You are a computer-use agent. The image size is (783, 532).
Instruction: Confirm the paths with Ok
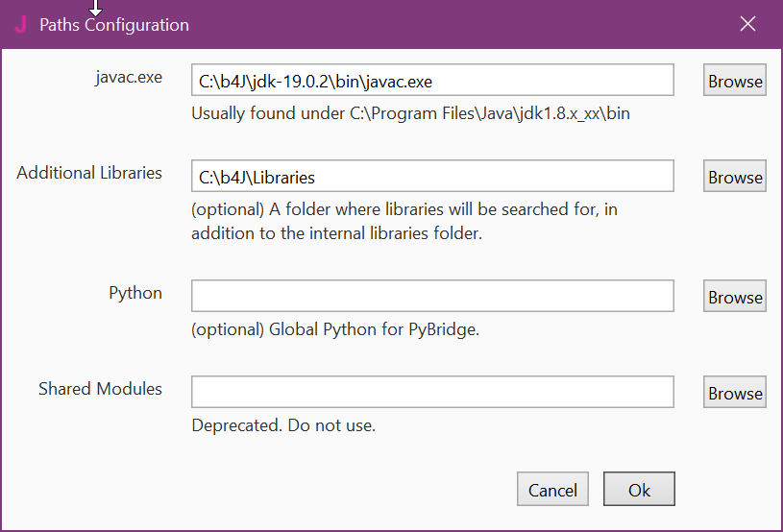(x=639, y=489)
